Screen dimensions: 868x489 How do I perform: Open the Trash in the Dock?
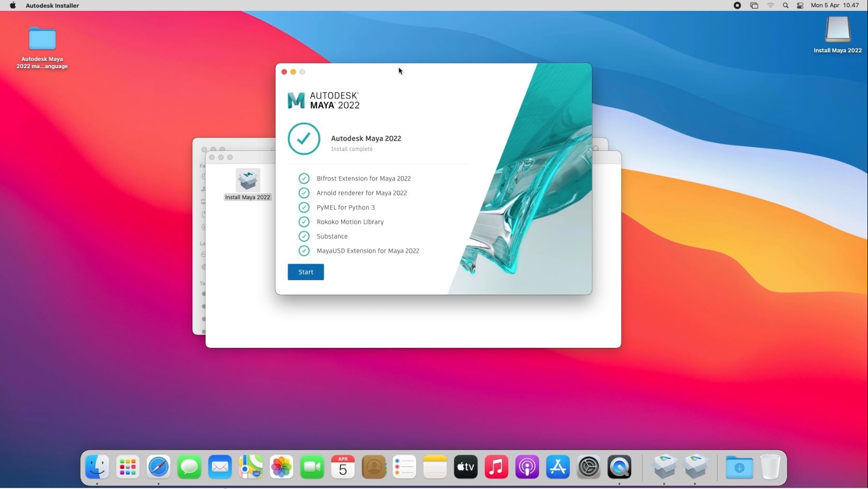tap(770, 467)
